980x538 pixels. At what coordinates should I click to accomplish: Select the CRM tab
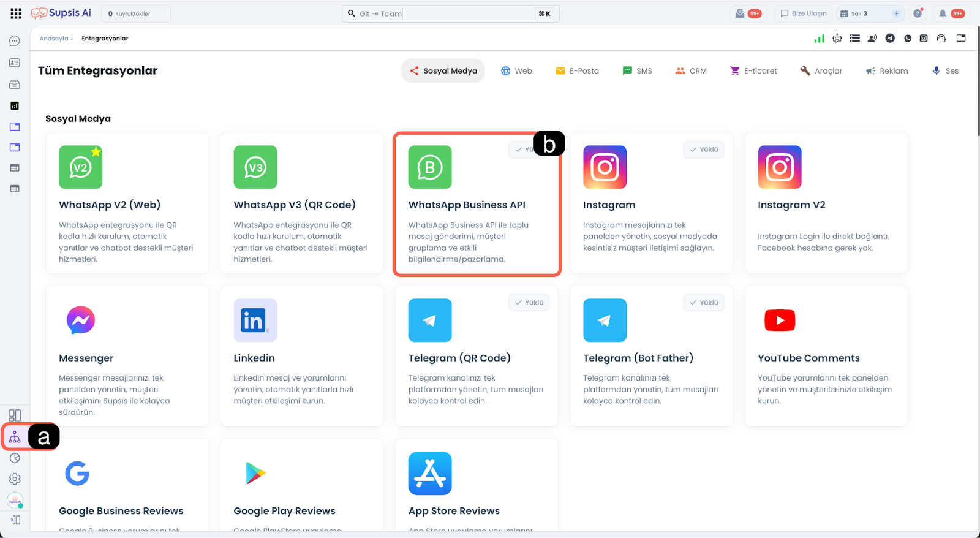click(691, 71)
